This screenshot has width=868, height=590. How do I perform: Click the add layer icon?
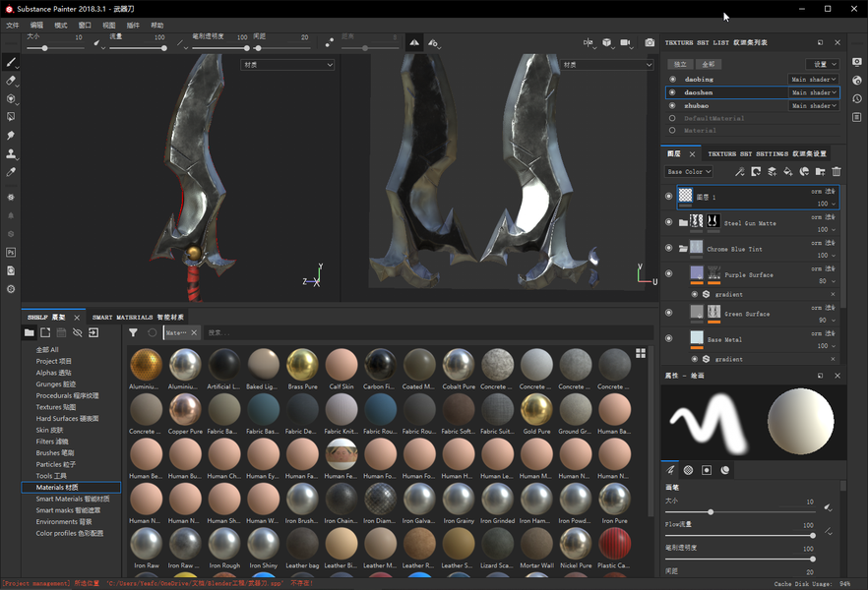pyautogui.click(x=772, y=171)
